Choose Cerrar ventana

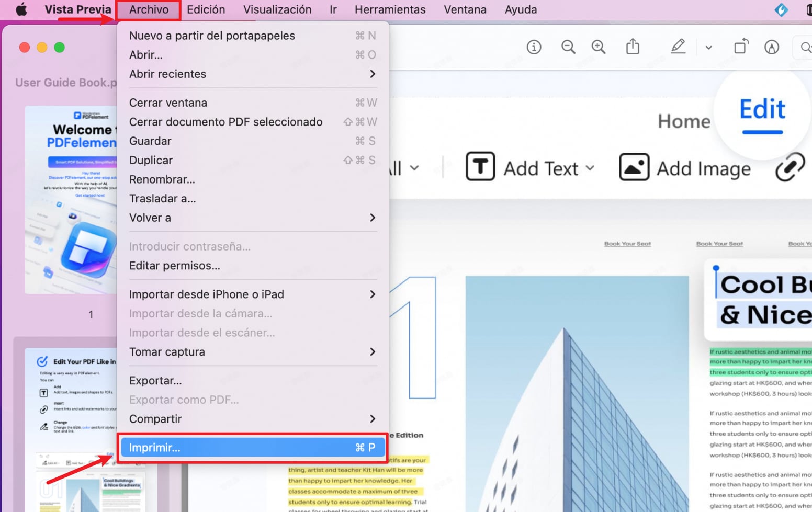(253, 103)
